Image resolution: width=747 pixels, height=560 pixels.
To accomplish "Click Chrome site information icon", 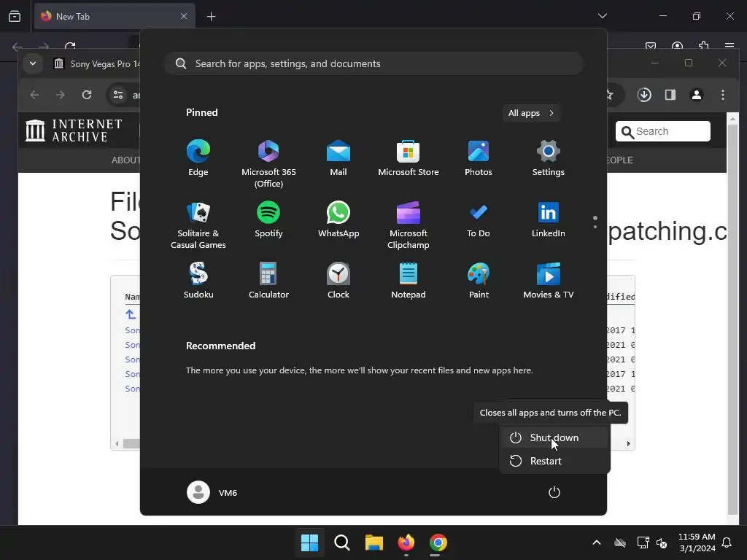I will coord(118,95).
